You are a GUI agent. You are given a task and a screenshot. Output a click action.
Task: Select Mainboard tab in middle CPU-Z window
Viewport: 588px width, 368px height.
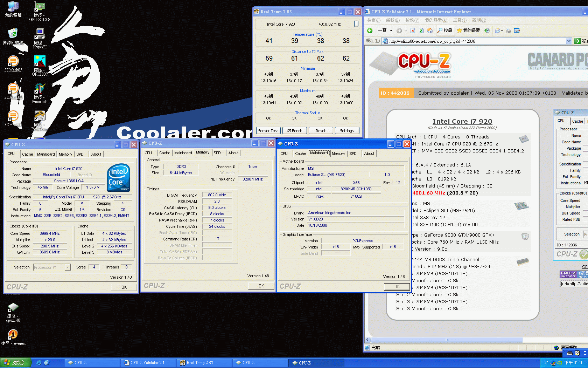183,153
